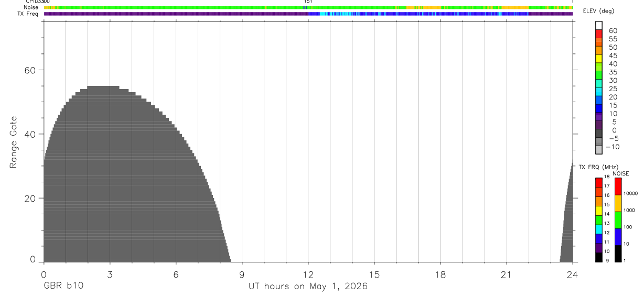Click the '45' label on the ELEV scale
Screen dimensions: 644x297
(613, 56)
